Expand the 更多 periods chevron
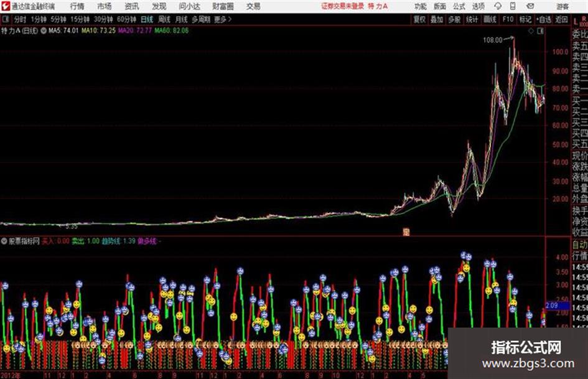Viewport: 588px width, 379px height. click(230, 19)
